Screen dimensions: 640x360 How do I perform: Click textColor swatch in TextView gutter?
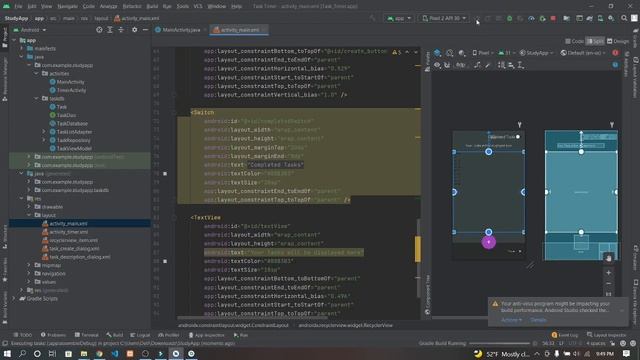(165, 261)
